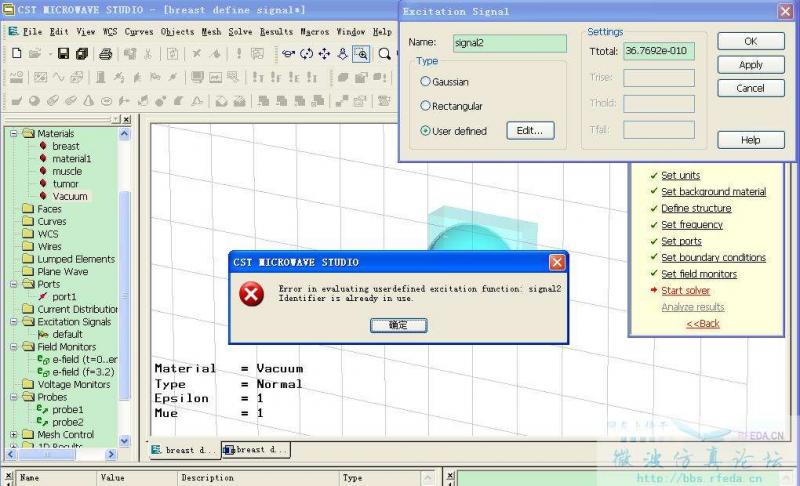Switch to first breast d.. view tab
The width and height of the screenshot is (800, 486).
pyautogui.click(x=185, y=450)
